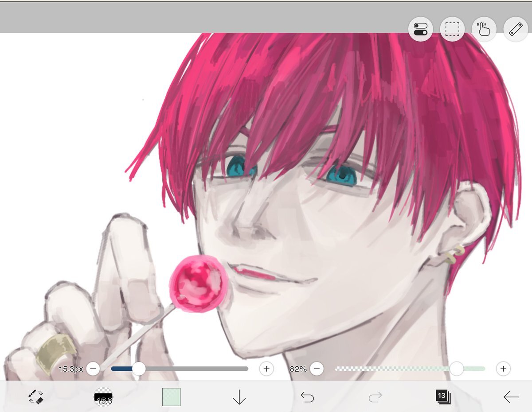Open brush settings showing 15.3

[103, 397]
